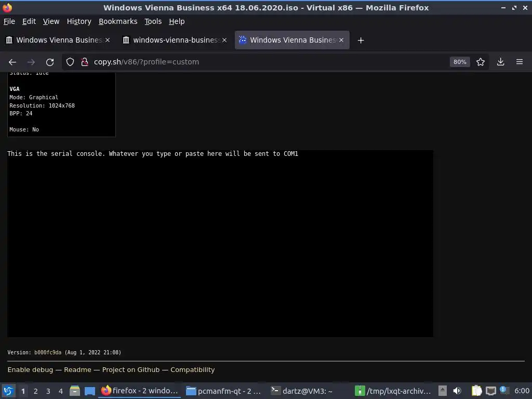Open Project on Github link
Viewport: 532px width, 399px height.
(131, 370)
